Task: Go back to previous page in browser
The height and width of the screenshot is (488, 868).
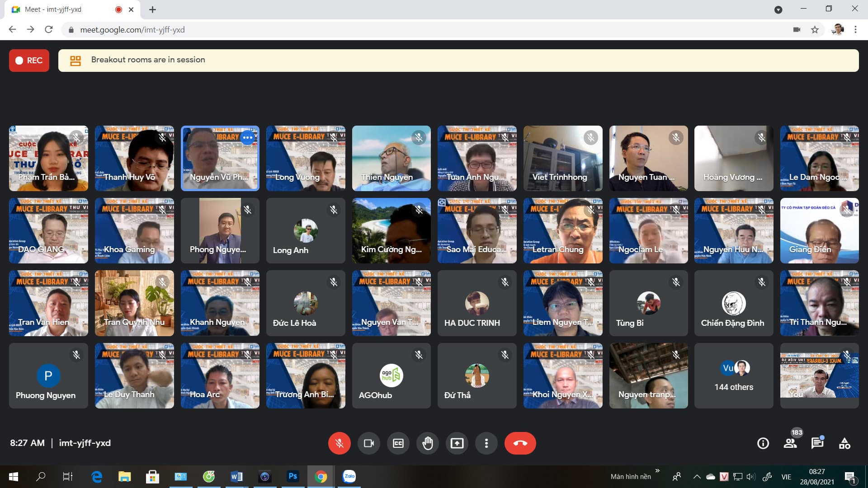Action: click(12, 30)
